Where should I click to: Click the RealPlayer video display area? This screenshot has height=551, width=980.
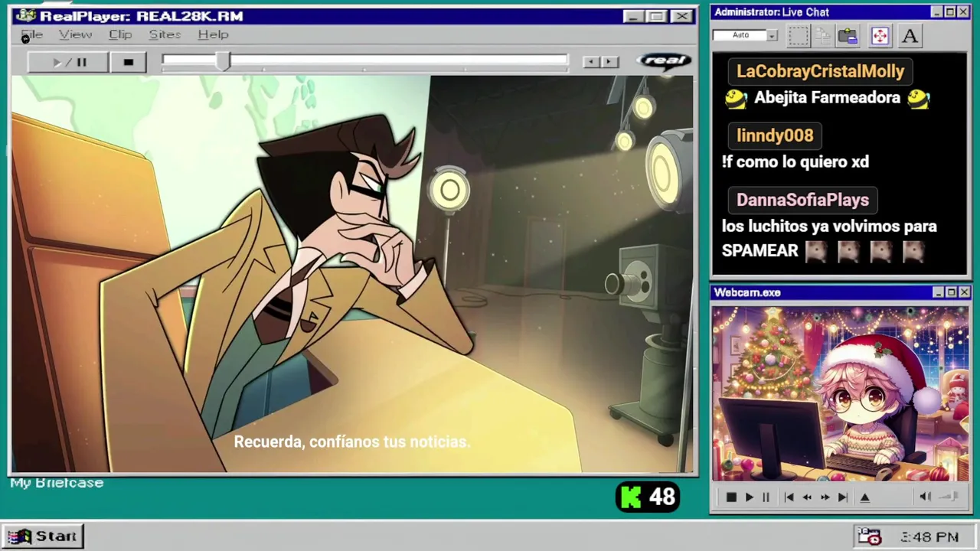point(352,274)
